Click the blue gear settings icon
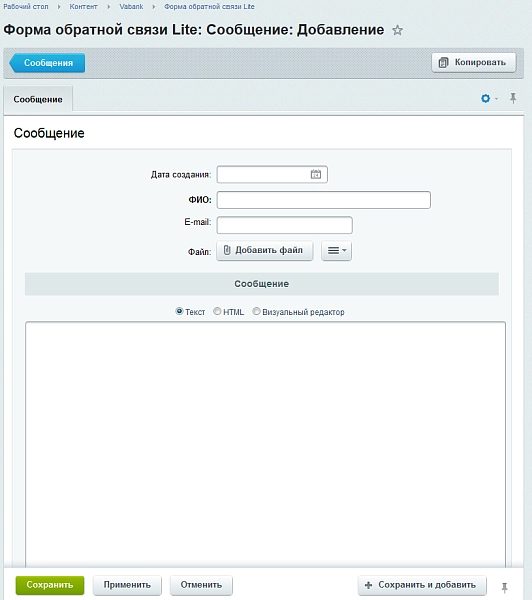Screen dimensions: 532x600 click(x=485, y=98)
